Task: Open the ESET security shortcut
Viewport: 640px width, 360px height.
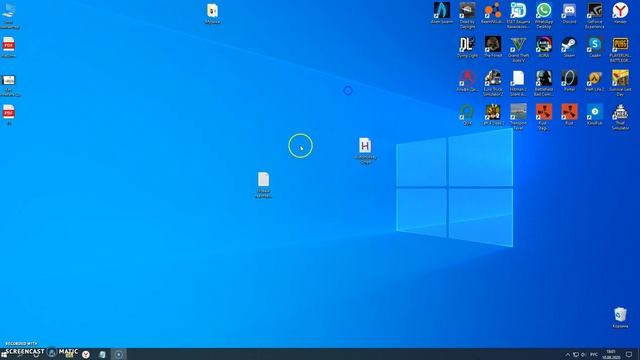Action: 518,16
